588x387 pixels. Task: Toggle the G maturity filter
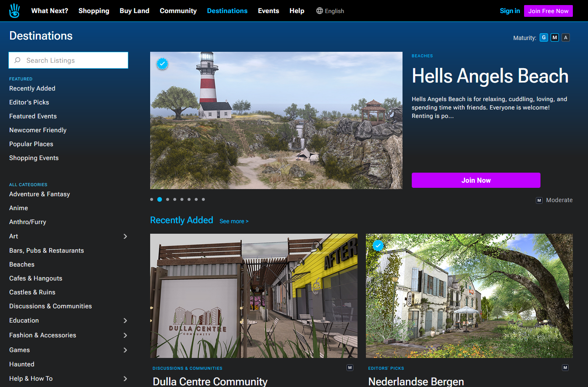tap(544, 37)
